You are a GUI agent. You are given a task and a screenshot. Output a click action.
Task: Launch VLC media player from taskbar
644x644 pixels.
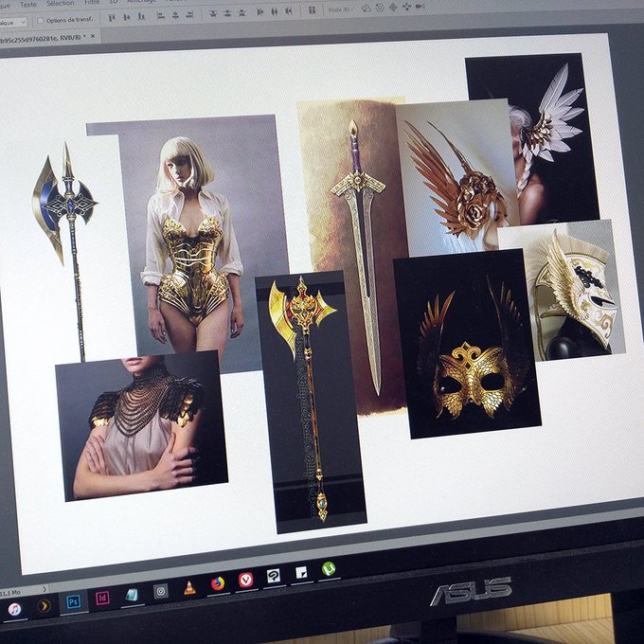click(189, 587)
